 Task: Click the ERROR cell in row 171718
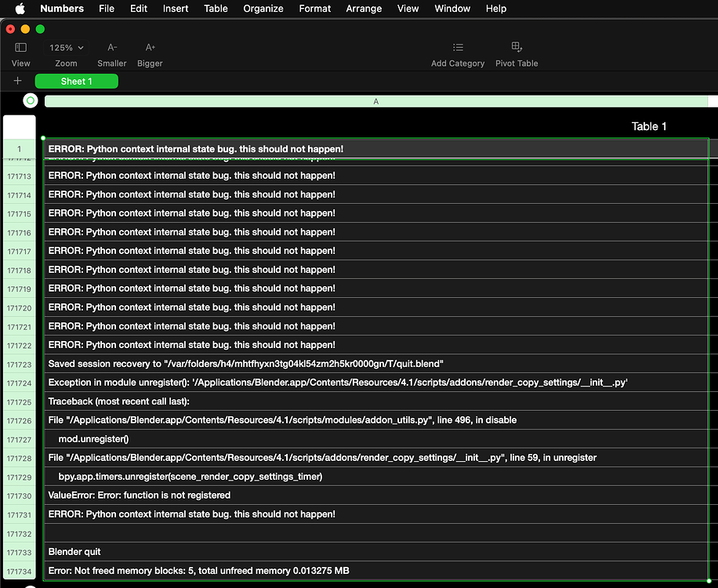(376, 270)
